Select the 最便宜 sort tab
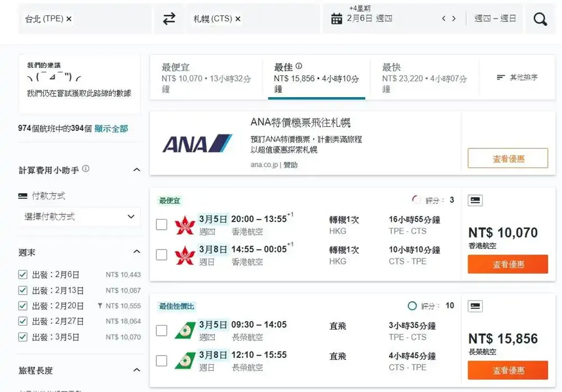The width and height of the screenshot is (562, 392). pyautogui.click(x=206, y=78)
